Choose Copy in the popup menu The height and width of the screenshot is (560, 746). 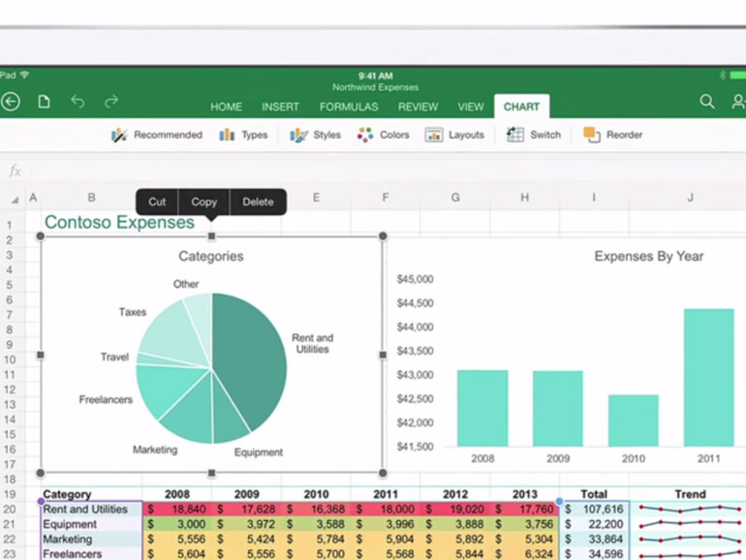204,202
